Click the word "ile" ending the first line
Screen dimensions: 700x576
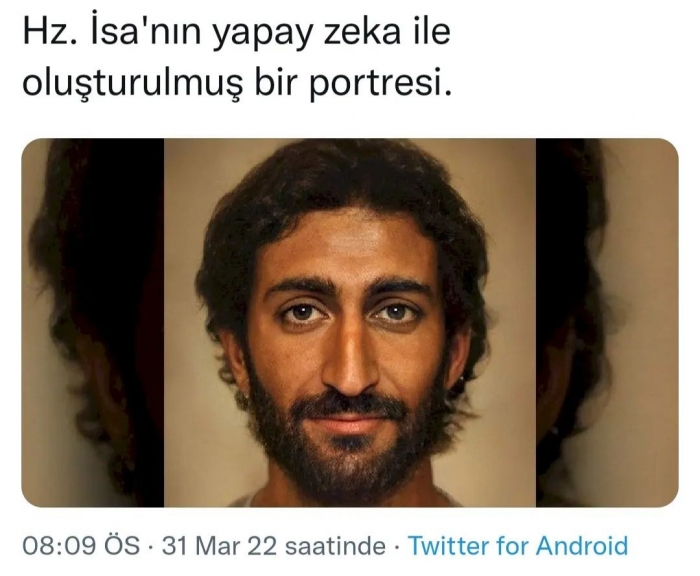point(430,32)
